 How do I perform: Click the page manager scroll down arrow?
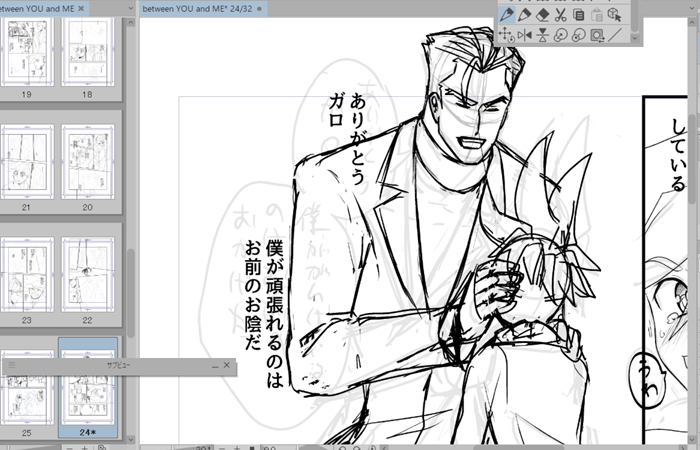[130, 439]
